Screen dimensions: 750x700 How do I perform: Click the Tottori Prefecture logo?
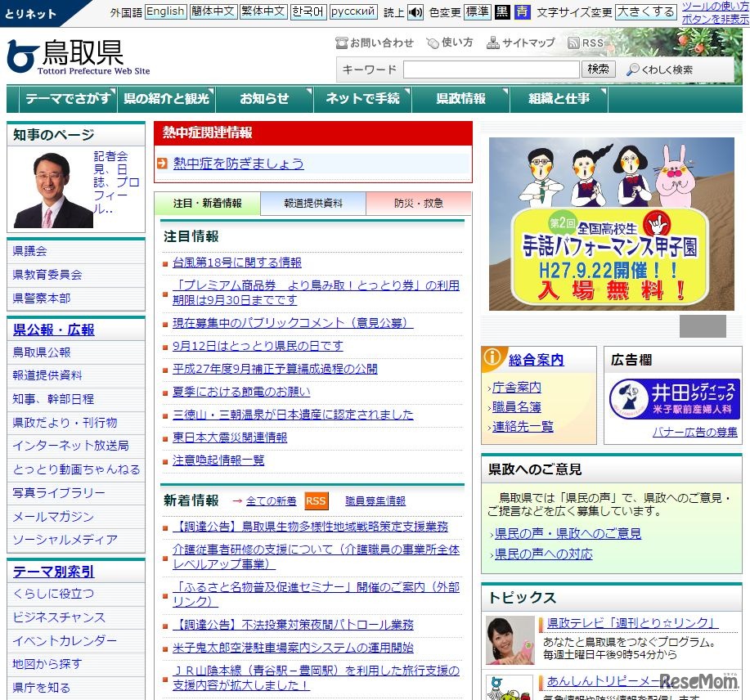[79, 56]
